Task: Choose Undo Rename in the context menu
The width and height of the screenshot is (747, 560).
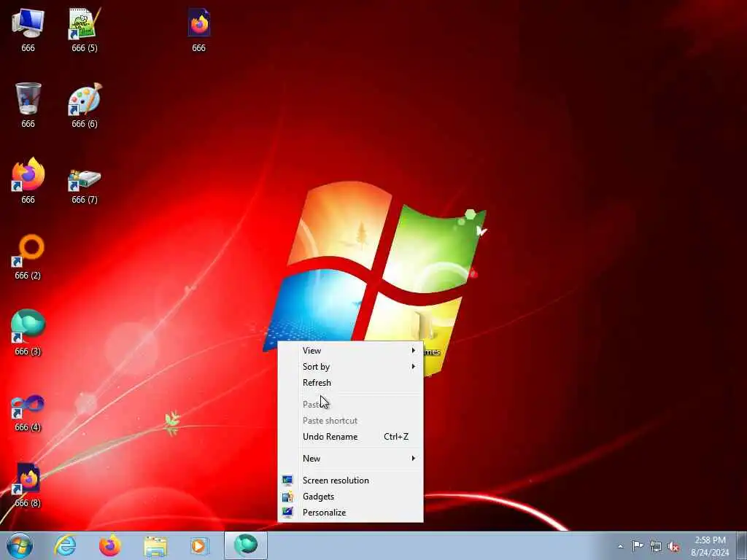Action: coord(351,436)
